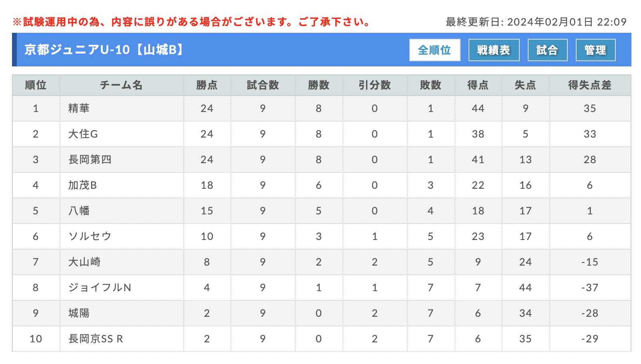641x364 pixels.
Task: Select team 精華 in the first row
Action: (x=79, y=108)
